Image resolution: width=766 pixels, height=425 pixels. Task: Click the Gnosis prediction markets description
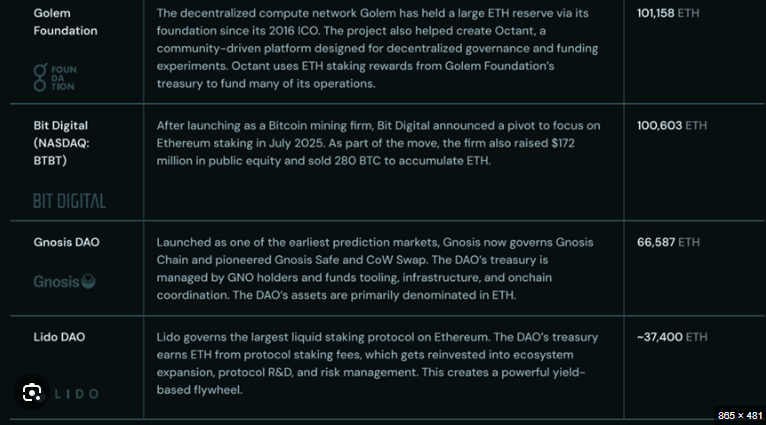click(x=375, y=269)
